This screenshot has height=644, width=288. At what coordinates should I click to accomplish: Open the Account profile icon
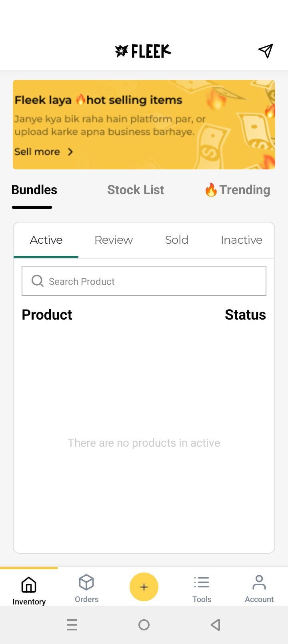259,582
